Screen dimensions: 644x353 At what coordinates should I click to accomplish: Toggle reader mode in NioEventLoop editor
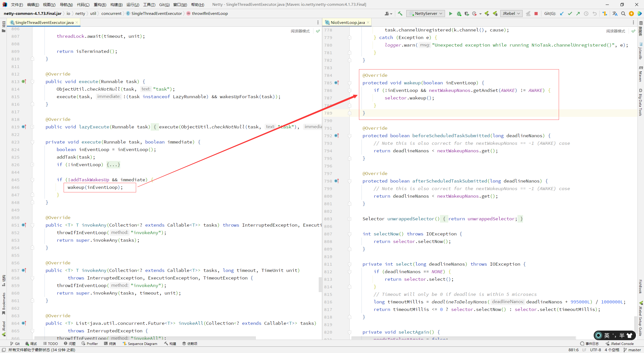(616, 31)
